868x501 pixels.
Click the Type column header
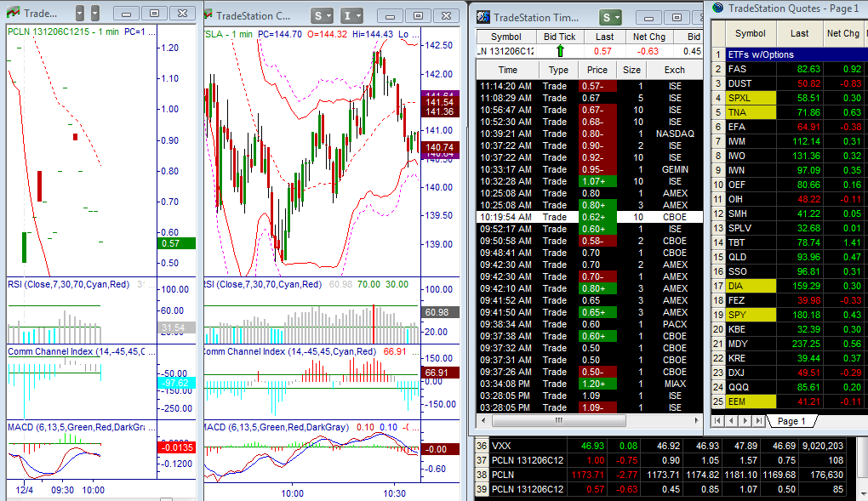tap(558, 70)
